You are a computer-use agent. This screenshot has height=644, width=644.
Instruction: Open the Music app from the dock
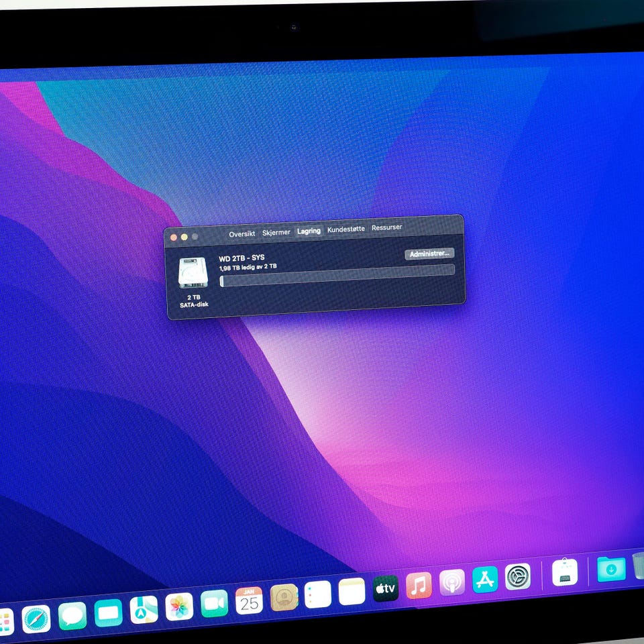419,585
